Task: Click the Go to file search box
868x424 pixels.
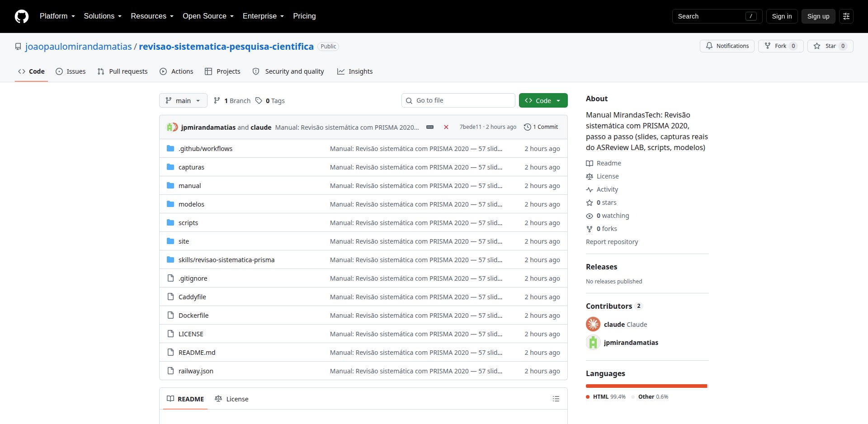Action: [458, 100]
